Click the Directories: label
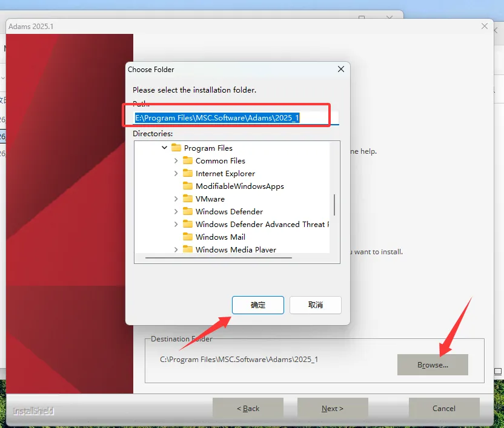The width and height of the screenshot is (504, 428). click(153, 133)
